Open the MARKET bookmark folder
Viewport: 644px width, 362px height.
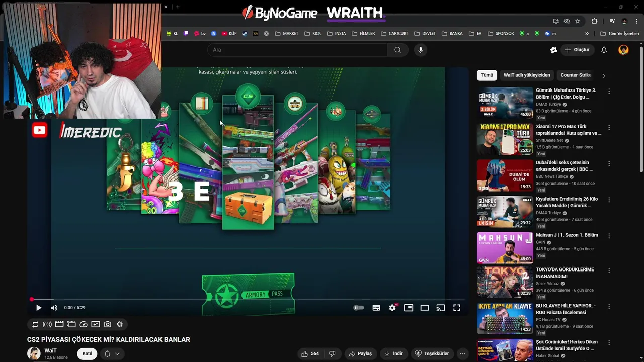tap(287, 34)
